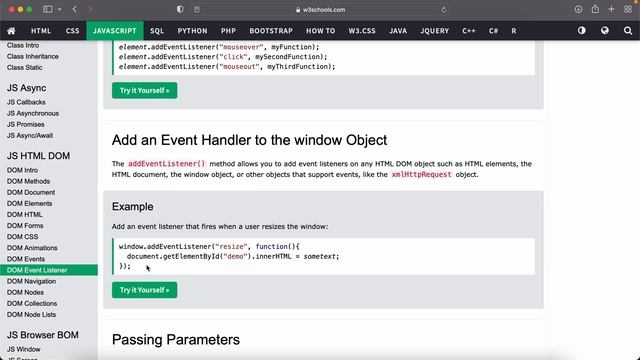The image size is (640, 360).
Task: Open the HOW TO tab
Action: click(x=320, y=31)
